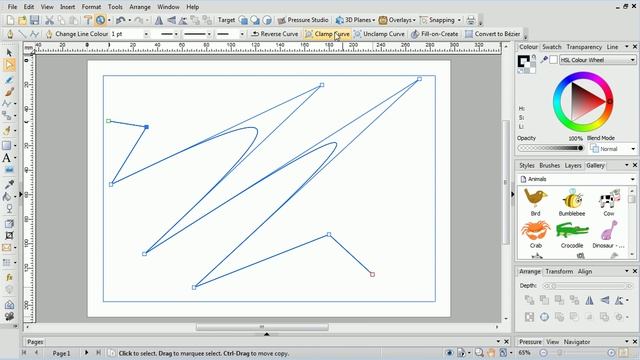Open the HSL Colour Wheel mode dropdown
640x360 pixels.
tap(632, 60)
